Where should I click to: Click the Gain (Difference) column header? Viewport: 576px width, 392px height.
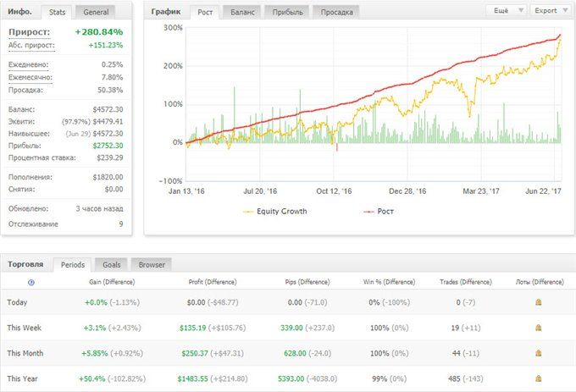pyautogui.click(x=112, y=282)
